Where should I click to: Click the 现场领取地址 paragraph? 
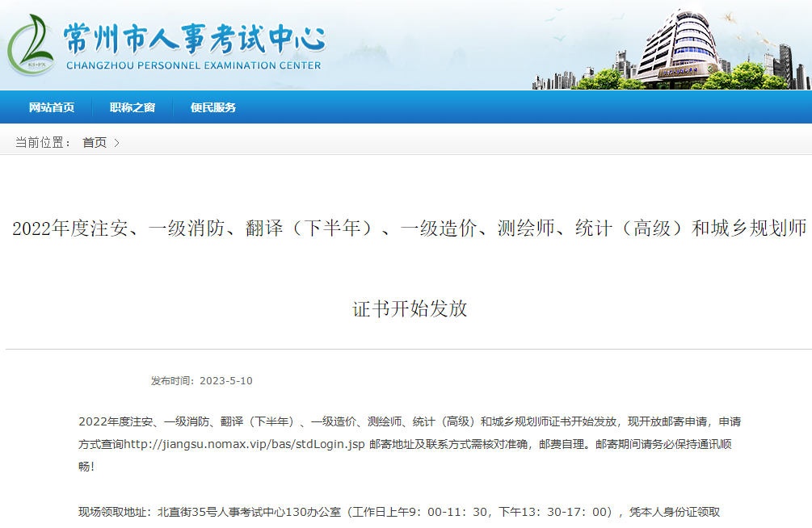[x=398, y=512]
